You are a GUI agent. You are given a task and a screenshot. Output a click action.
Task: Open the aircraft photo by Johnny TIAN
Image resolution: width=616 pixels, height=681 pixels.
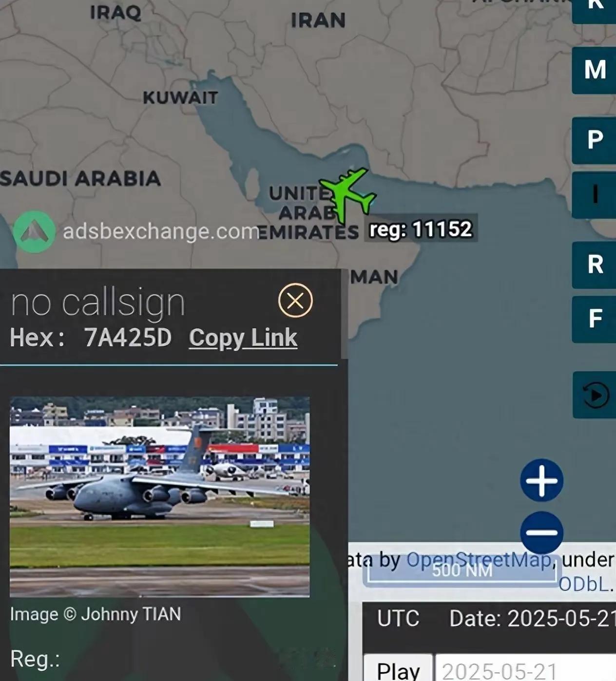[159, 497]
